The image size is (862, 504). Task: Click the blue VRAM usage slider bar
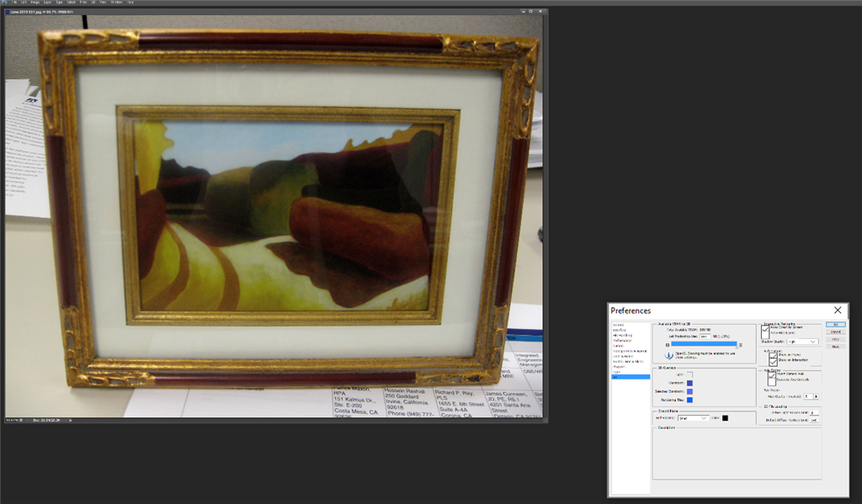tap(705, 344)
